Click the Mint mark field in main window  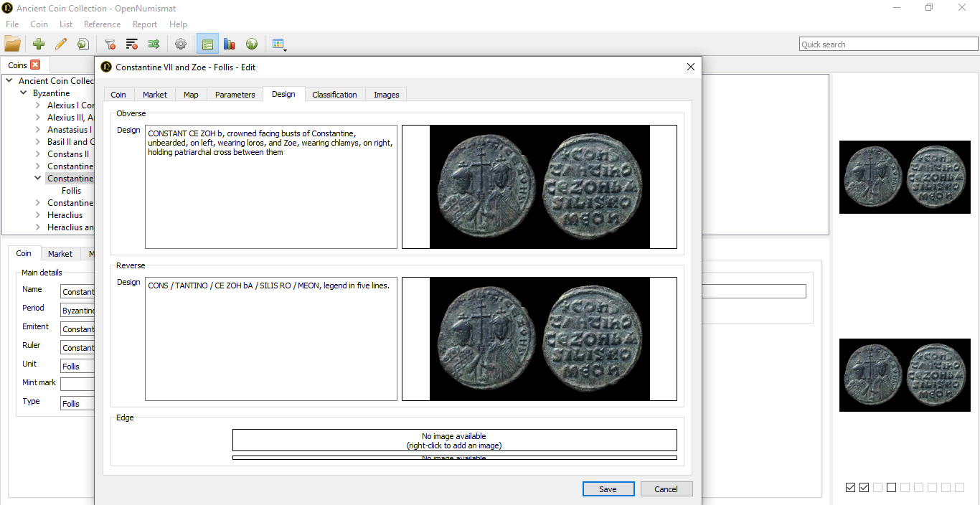pyautogui.click(x=77, y=384)
